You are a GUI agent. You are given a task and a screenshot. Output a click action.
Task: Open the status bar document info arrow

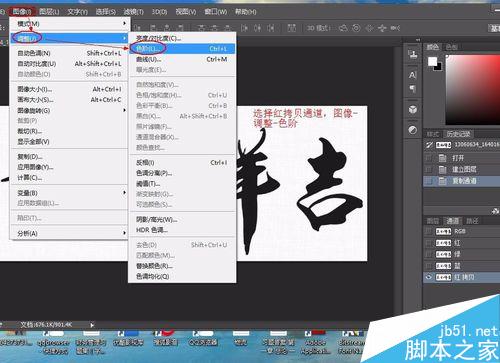pyautogui.click(x=92, y=325)
